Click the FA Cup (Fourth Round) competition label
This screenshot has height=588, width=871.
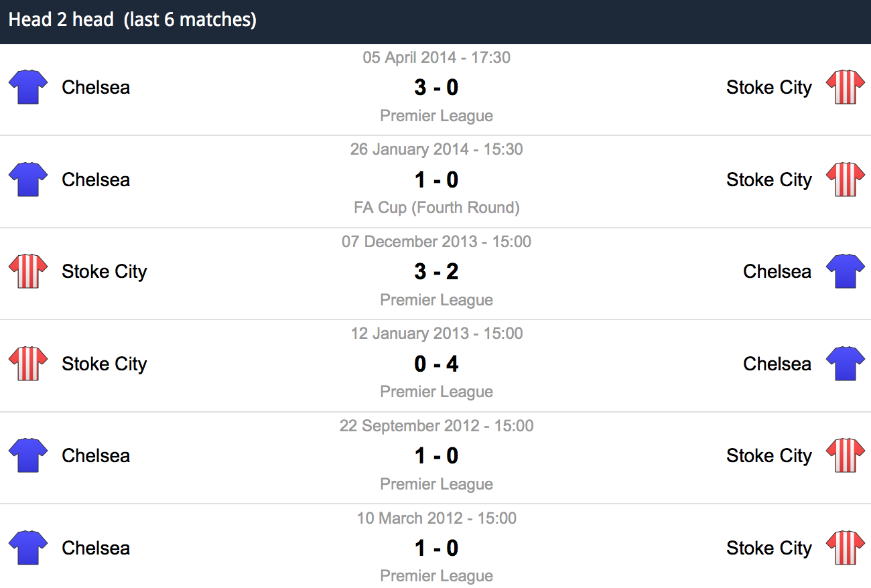(x=436, y=208)
